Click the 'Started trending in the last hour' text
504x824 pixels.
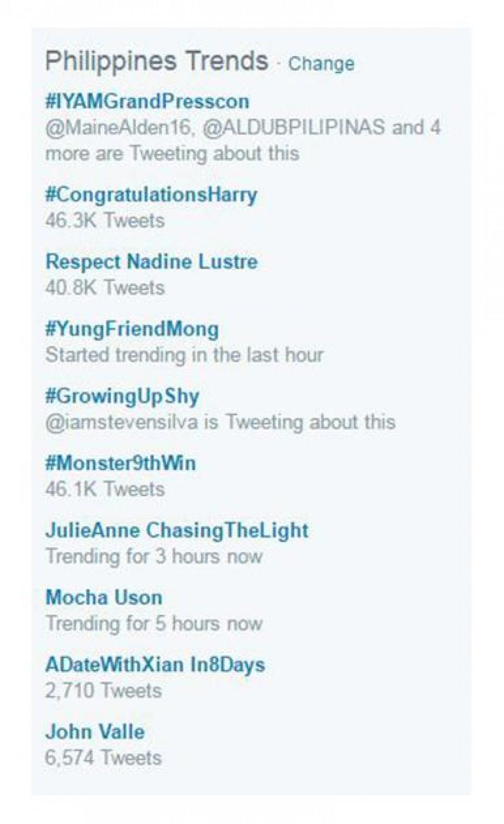(184, 355)
